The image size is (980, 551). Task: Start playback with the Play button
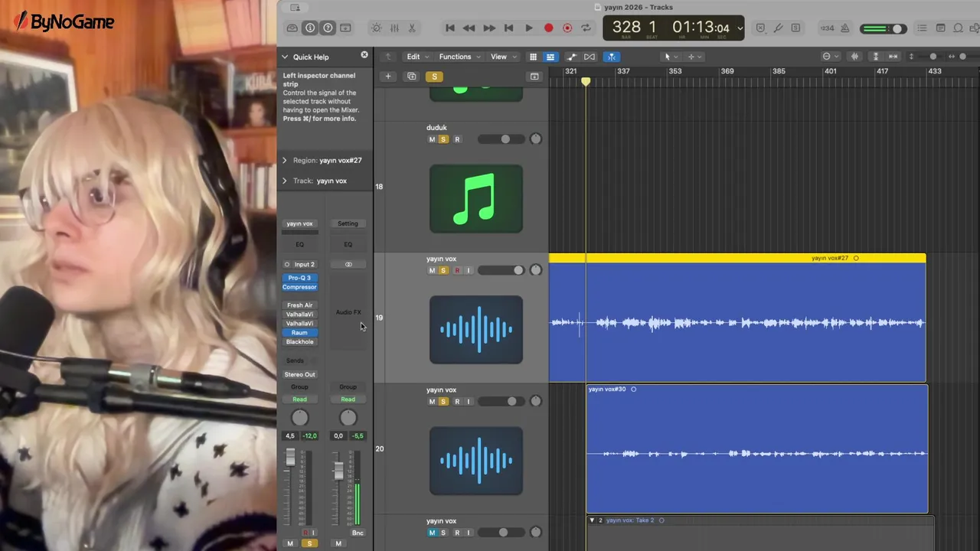[528, 28]
